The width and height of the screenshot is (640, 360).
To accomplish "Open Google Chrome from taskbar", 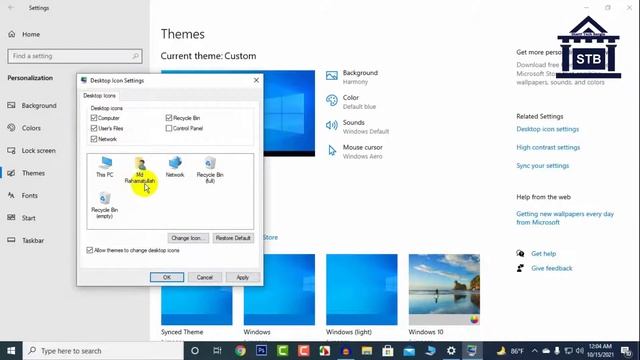I will point(240,351).
